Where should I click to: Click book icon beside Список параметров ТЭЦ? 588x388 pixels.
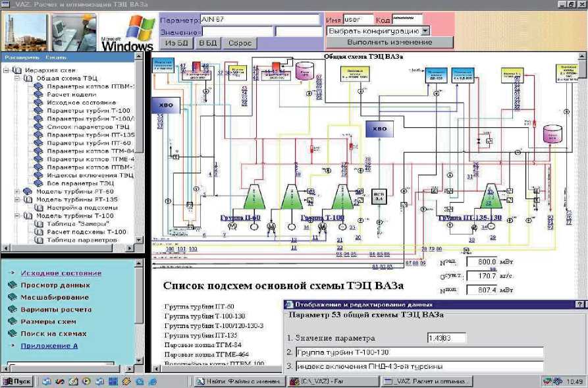coord(38,126)
